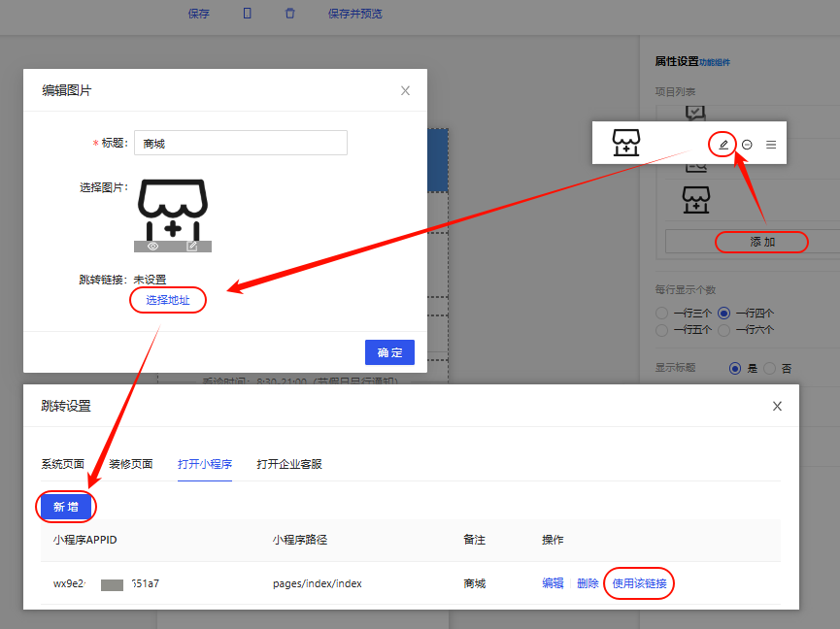The width and height of the screenshot is (840, 629).
Task: Click the eye preview icon under image
Action: [x=153, y=247]
